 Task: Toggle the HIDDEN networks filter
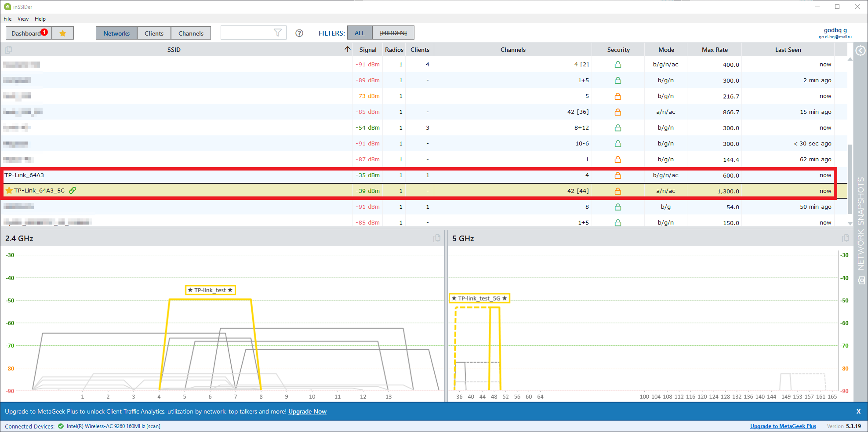coord(393,33)
